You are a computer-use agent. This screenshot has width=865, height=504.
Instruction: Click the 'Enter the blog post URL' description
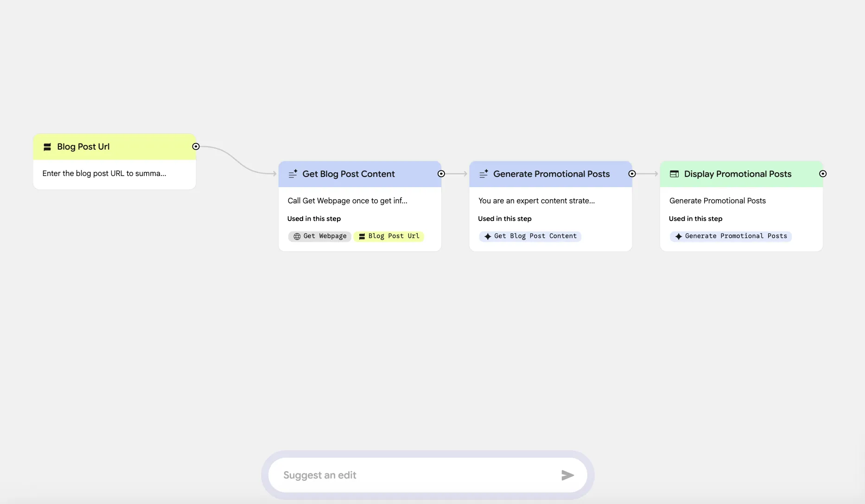104,173
